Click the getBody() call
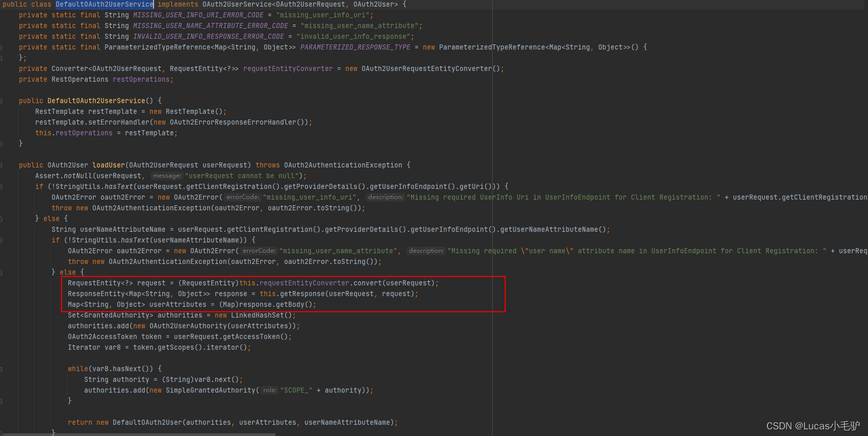 click(x=294, y=304)
